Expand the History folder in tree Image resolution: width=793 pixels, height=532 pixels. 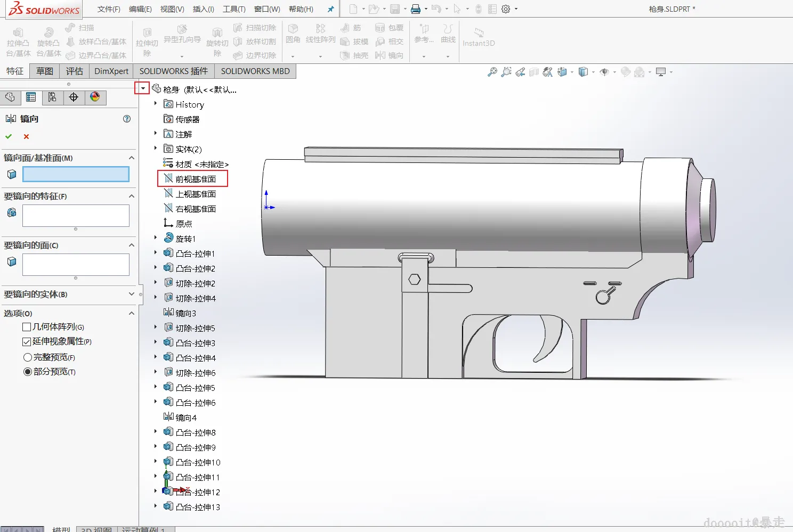click(x=156, y=104)
